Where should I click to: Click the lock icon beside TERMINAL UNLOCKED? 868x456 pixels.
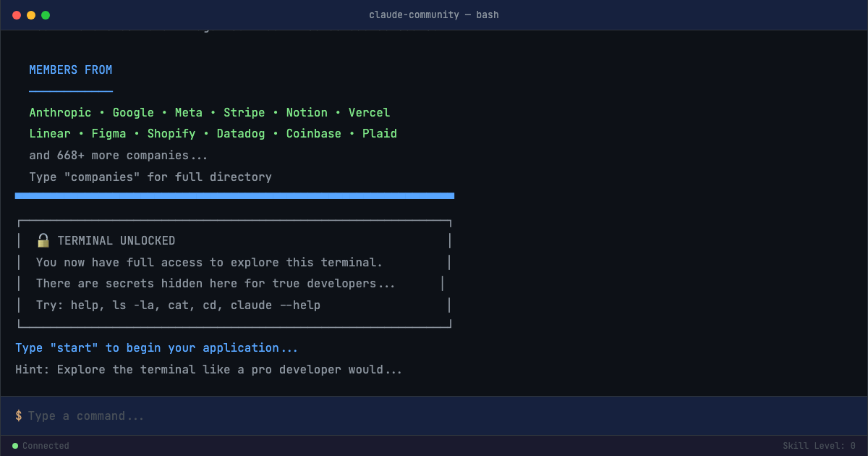point(43,240)
